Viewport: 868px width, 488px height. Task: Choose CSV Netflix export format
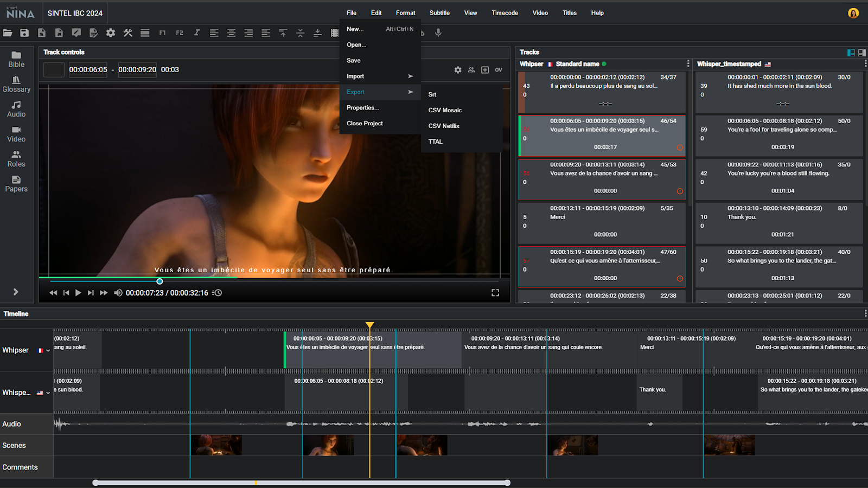[444, 126]
